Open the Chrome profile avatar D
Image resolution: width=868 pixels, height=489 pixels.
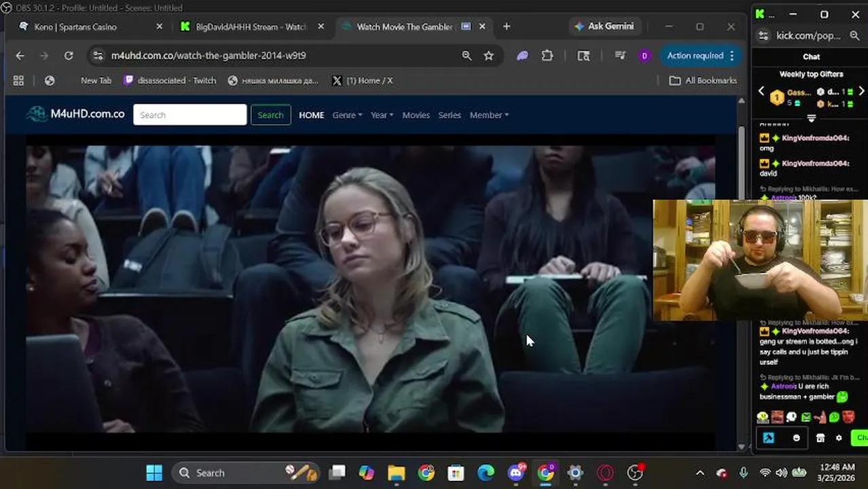pos(645,56)
